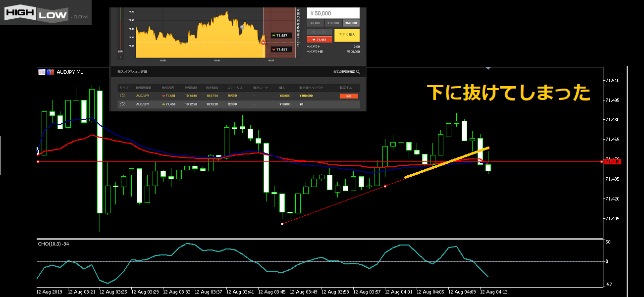Click the red entry marker on yellow chart
Screen dimensions: 644x297
click(263, 43)
